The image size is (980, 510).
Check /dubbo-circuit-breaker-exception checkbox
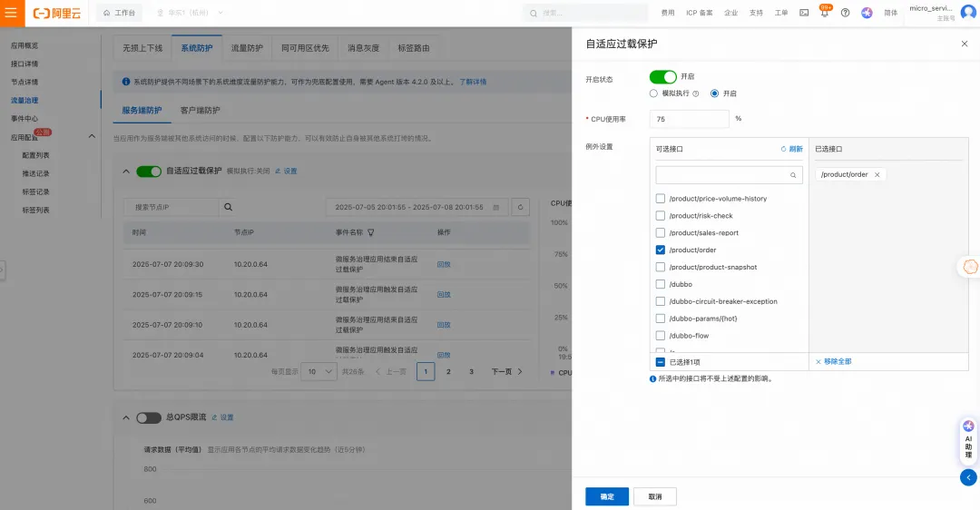[x=660, y=301]
